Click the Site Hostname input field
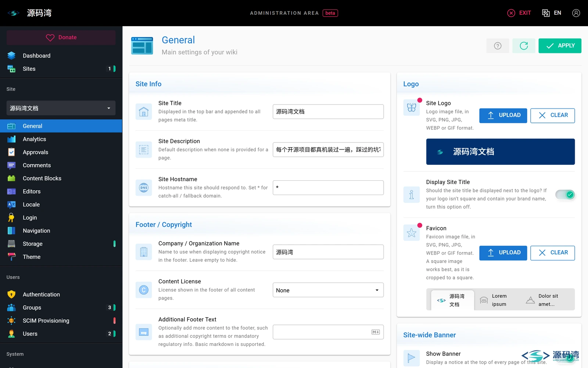 (328, 188)
